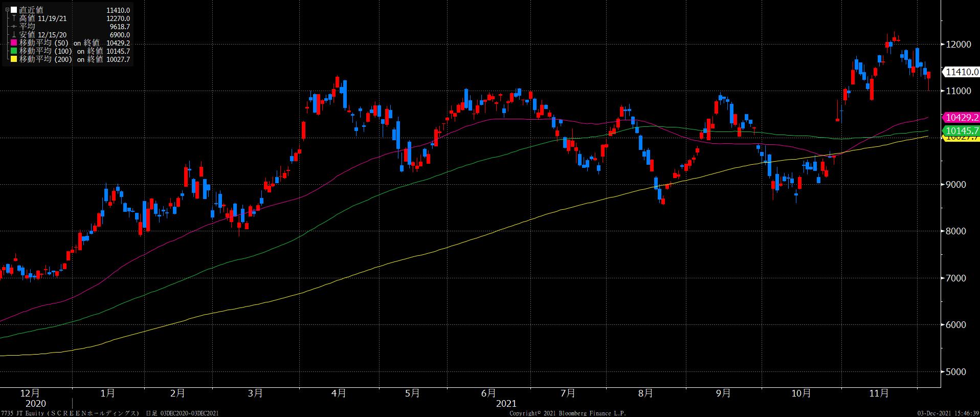The width and height of the screenshot is (980, 417).
Task: Click the magenta 10429.2 price axis tag
Action: [x=961, y=117]
